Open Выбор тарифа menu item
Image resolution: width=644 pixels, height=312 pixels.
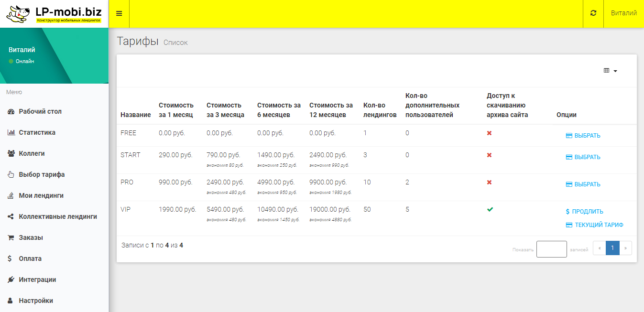coord(42,174)
